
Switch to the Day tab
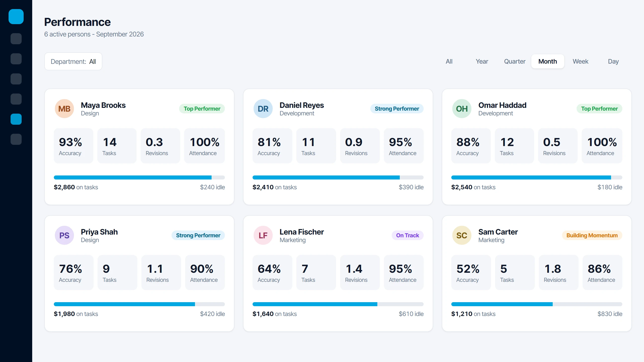click(x=613, y=61)
